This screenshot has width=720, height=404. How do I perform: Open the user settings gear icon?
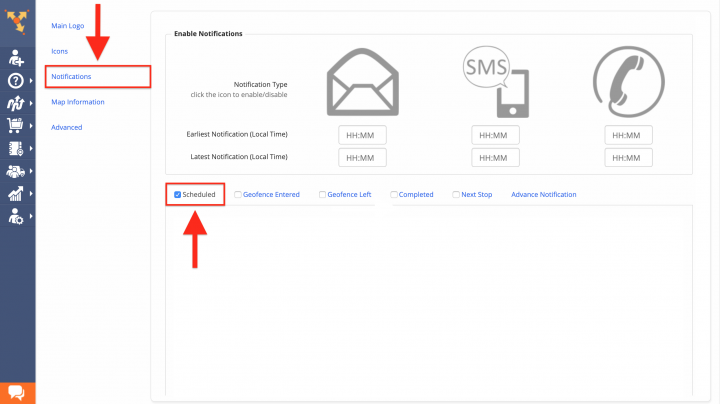tap(16, 216)
